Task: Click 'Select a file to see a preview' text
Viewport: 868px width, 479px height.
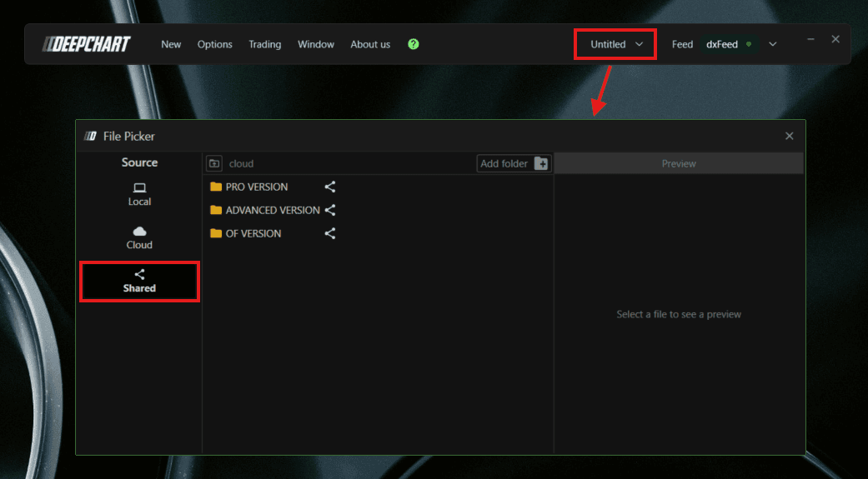Action: (x=679, y=314)
